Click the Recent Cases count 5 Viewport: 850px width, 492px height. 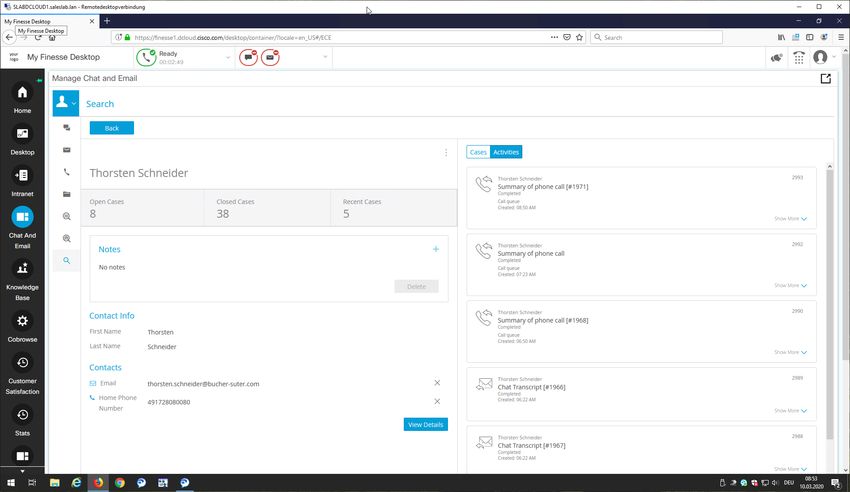click(346, 214)
